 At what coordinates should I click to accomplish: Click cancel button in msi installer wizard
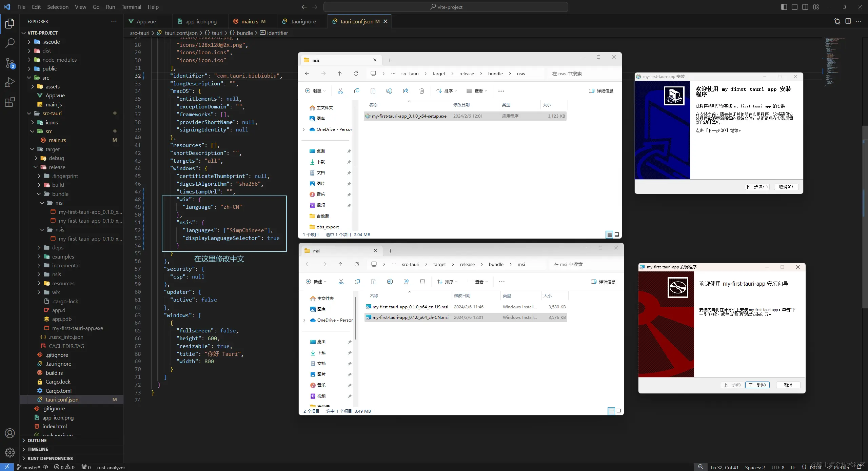coord(788,385)
